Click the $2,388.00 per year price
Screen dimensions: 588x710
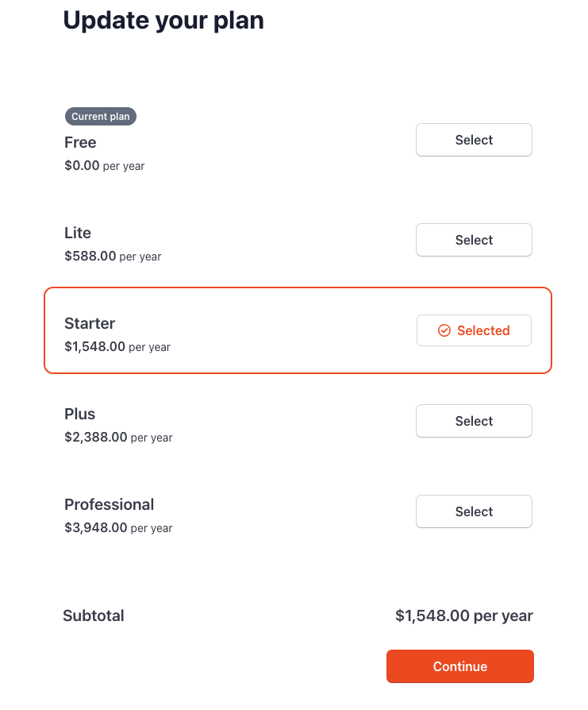point(118,438)
